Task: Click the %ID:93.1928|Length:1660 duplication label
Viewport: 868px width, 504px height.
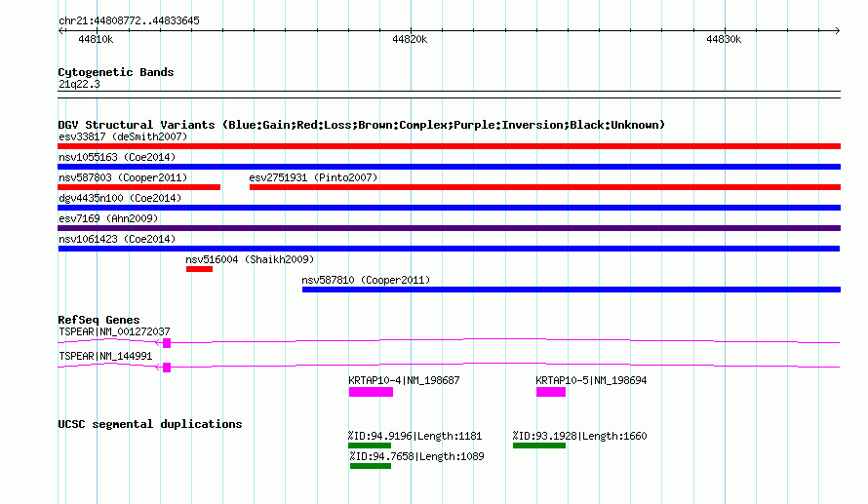Action: click(x=579, y=436)
